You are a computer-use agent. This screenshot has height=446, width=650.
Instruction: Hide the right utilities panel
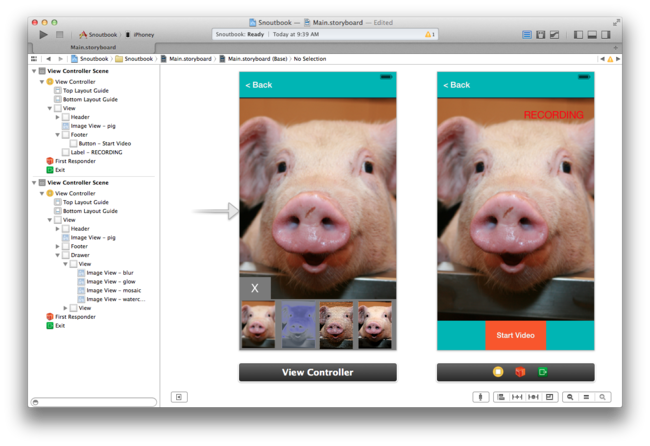tap(606, 35)
